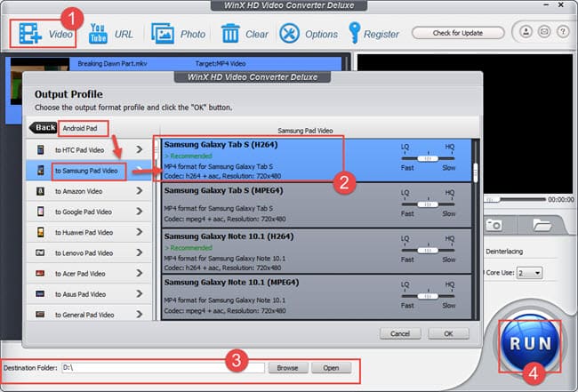578x392 pixels.
Task: Adjust quality slider for Galaxy Note 10.1 (MPEG4)
Action: coord(428,296)
